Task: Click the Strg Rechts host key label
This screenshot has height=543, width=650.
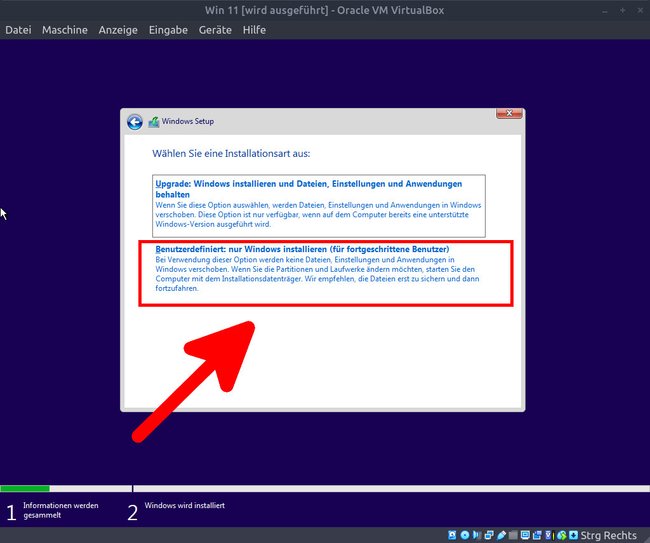Action: click(x=609, y=535)
